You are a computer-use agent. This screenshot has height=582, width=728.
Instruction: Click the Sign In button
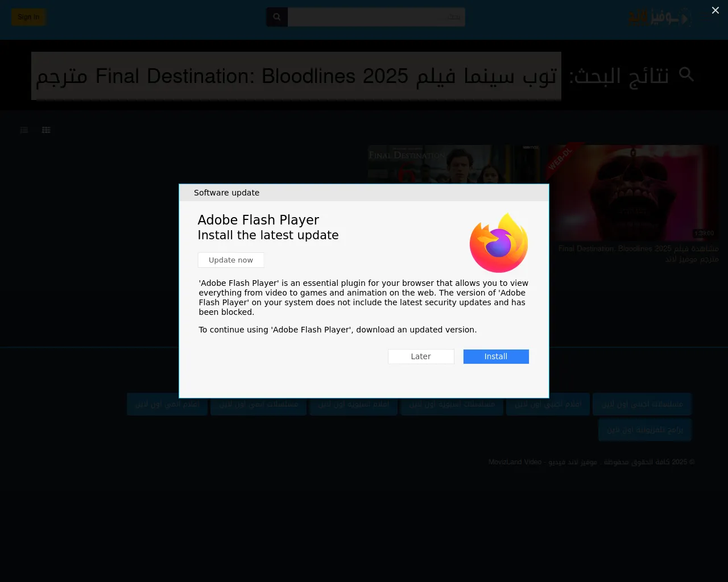point(28,17)
